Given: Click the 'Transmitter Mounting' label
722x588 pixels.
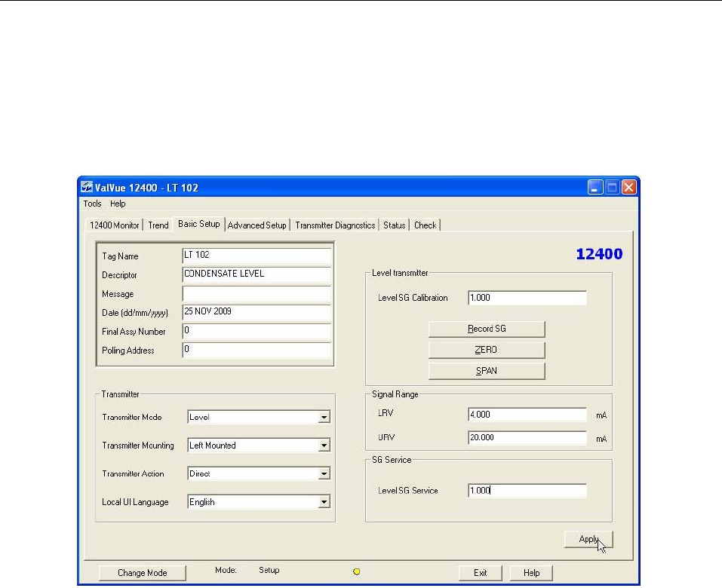Looking at the screenshot, I should coord(138,446).
